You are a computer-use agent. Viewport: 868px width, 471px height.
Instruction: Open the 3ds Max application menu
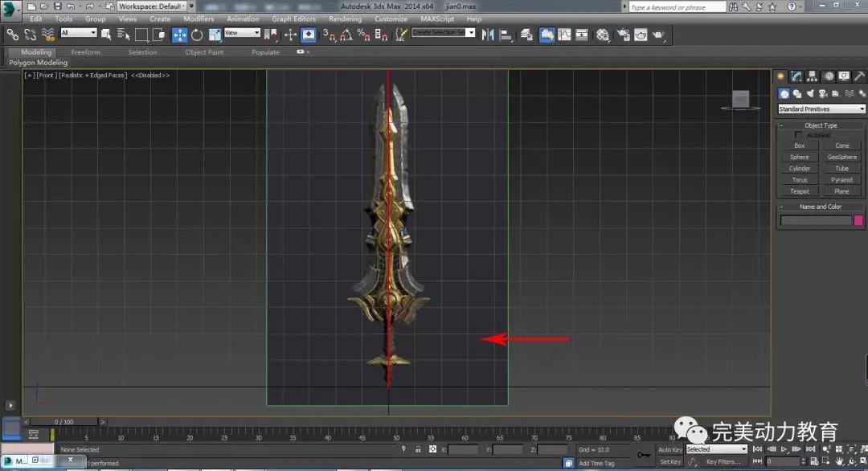[x=10, y=10]
